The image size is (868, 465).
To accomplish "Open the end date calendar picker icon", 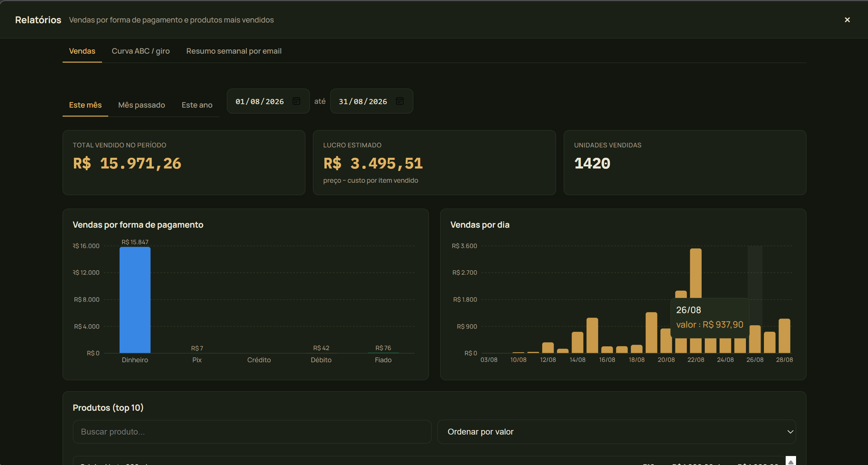I will [400, 101].
